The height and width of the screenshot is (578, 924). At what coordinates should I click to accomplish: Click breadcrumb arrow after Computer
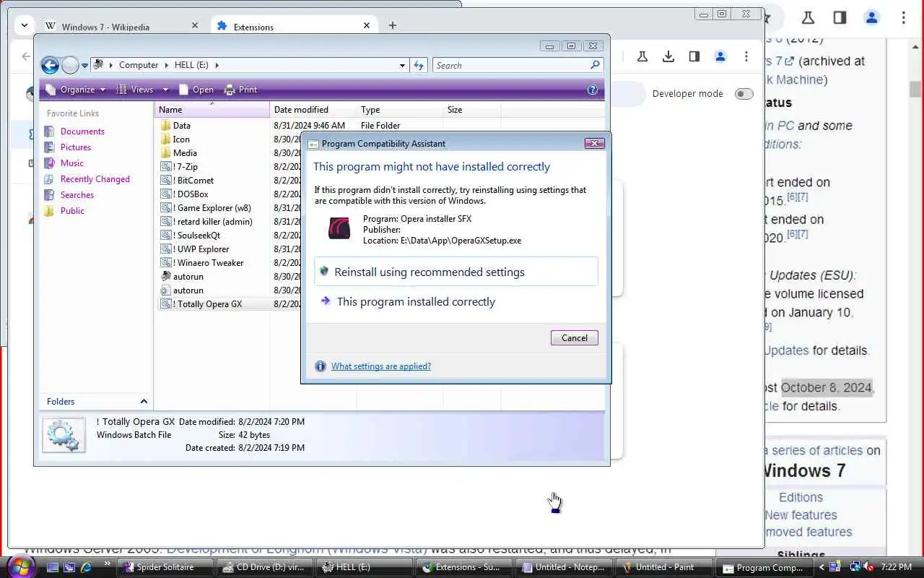pos(167,65)
